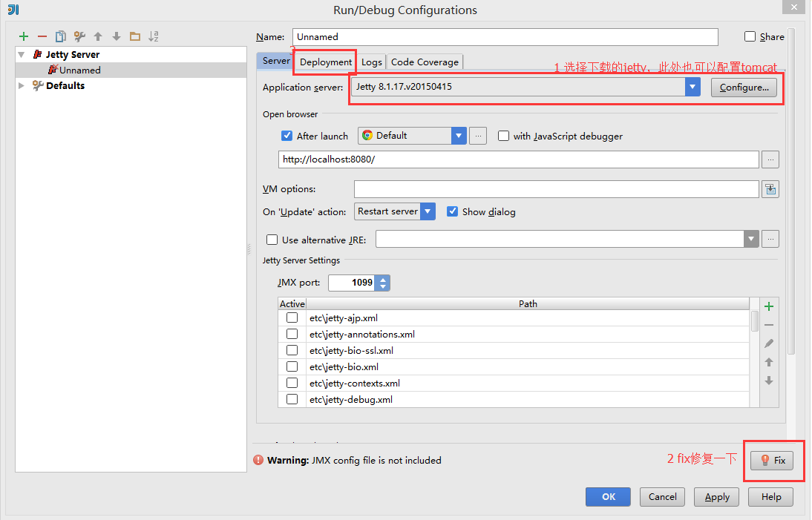Screen dimensions: 812x520
Task: Activate etc\jetty-contexts.xml
Action: click(x=292, y=383)
